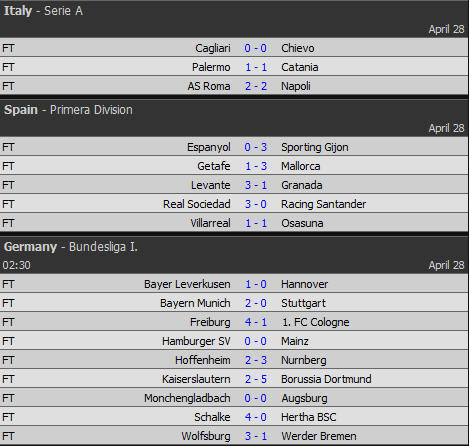This screenshot has width=469, height=446.
Task: Open the Italy Serie A league header
Action: tap(43, 11)
